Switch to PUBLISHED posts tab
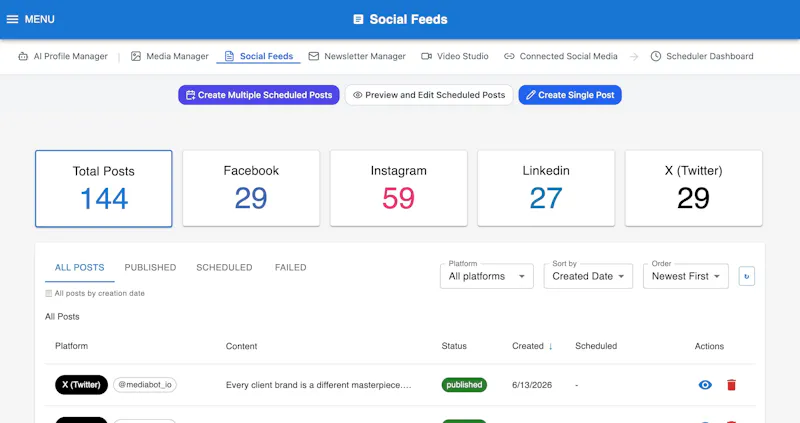Image resolution: width=800 pixels, height=423 pixels. coord(150,267)
